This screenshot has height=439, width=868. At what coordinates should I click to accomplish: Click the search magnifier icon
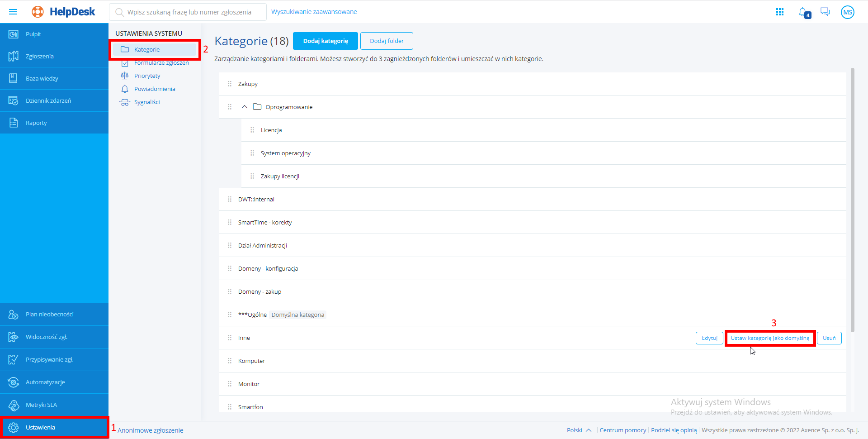pyautogui.click(x=119, y=12)
